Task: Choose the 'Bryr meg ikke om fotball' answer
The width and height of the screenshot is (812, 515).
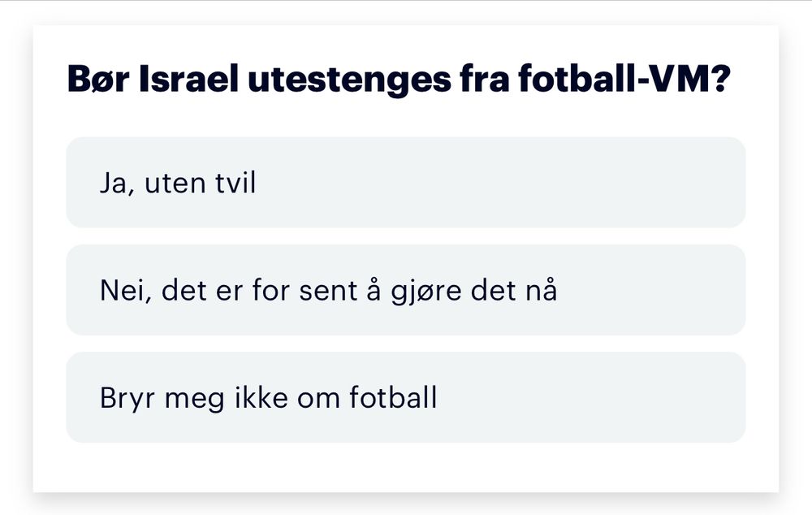Action: [405, 397]
